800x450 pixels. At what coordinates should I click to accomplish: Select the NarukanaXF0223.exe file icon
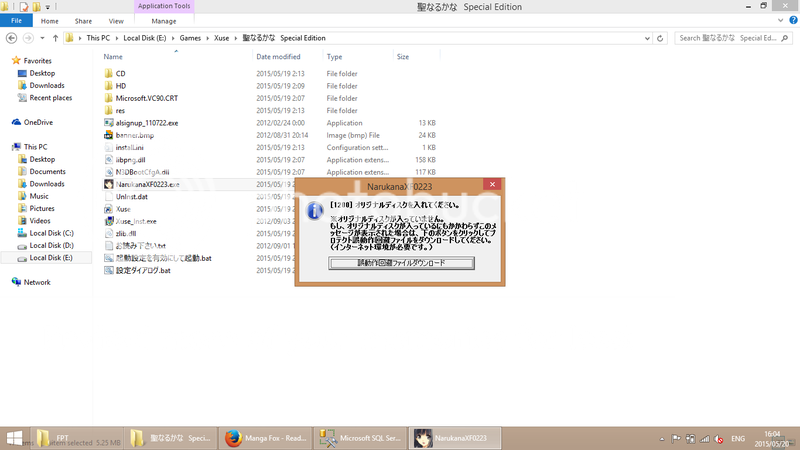[x=109, y=185]
